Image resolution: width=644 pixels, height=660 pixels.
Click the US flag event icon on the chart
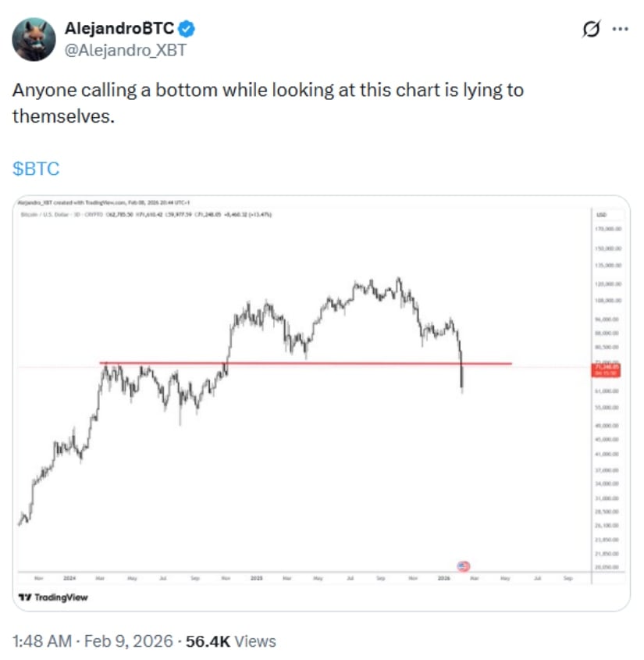tap(463, 566)
